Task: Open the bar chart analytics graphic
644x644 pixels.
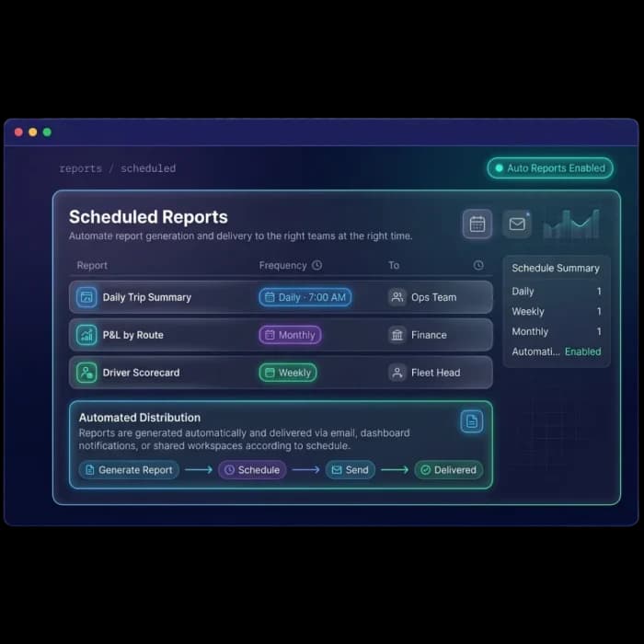Action: [x=571, y=224]
